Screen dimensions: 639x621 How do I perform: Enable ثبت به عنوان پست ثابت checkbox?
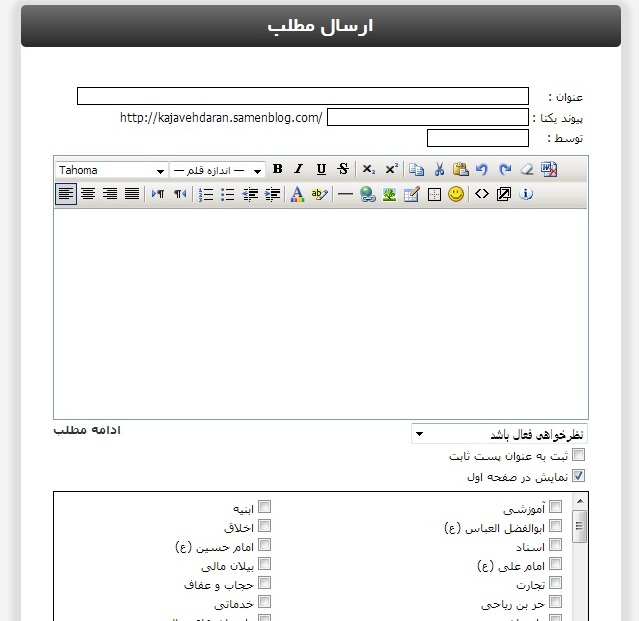[x=578, y=454]
